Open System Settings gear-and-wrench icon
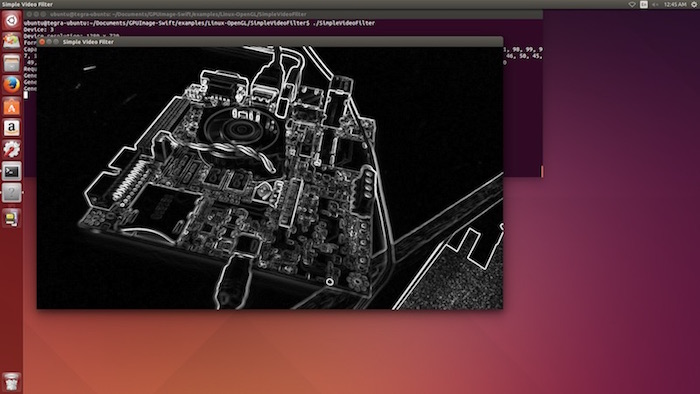 [11, 150]
